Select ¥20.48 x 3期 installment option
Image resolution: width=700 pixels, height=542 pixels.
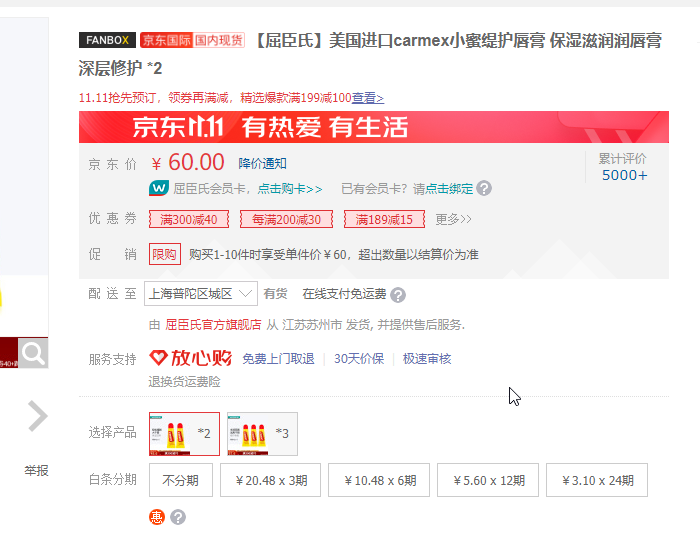271,480
